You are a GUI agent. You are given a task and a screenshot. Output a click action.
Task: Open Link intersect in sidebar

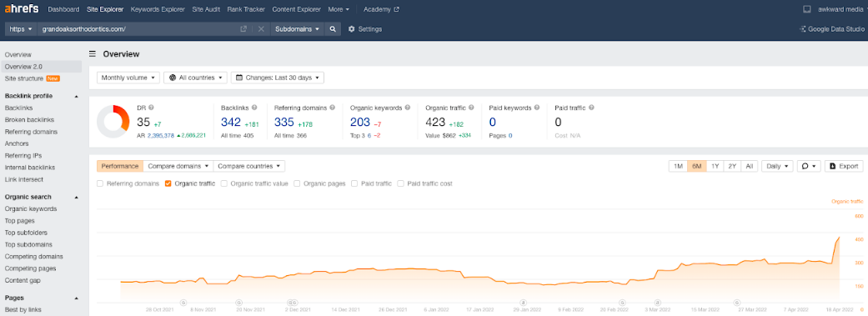click(24, 179)
